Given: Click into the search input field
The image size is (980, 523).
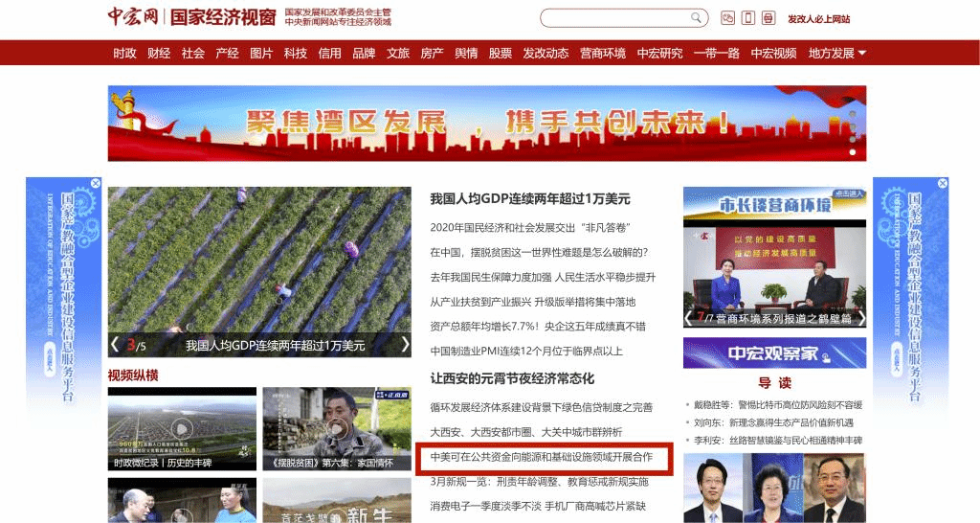Looking at the screenshot, I should [x=614, y=18].
